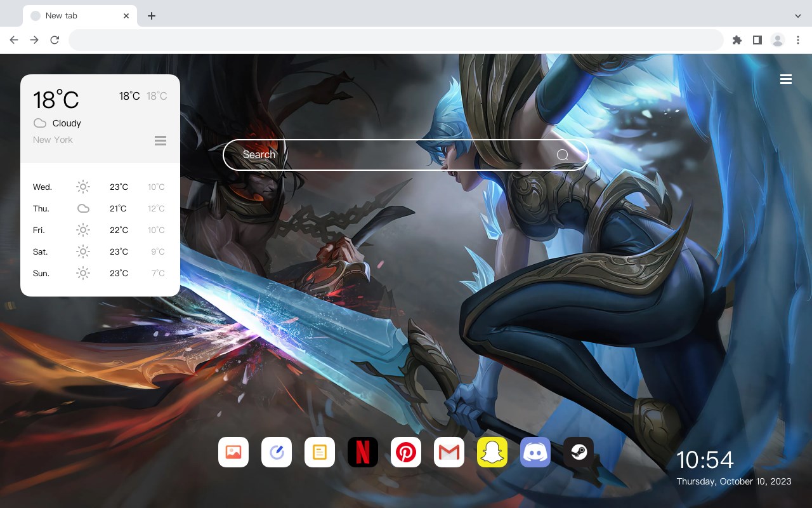812x508 pixels.
Task: Open the blue to-do checkmark shortcut
Action: pos(277,452)
